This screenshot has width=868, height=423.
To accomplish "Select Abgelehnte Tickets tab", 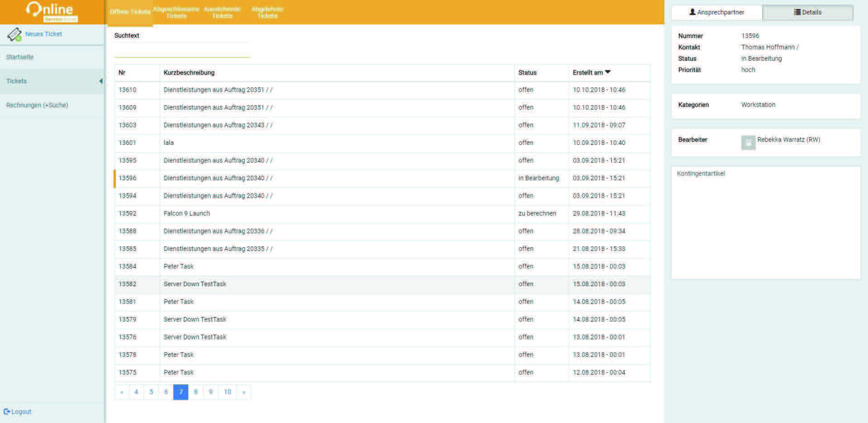I will point(267,12).
